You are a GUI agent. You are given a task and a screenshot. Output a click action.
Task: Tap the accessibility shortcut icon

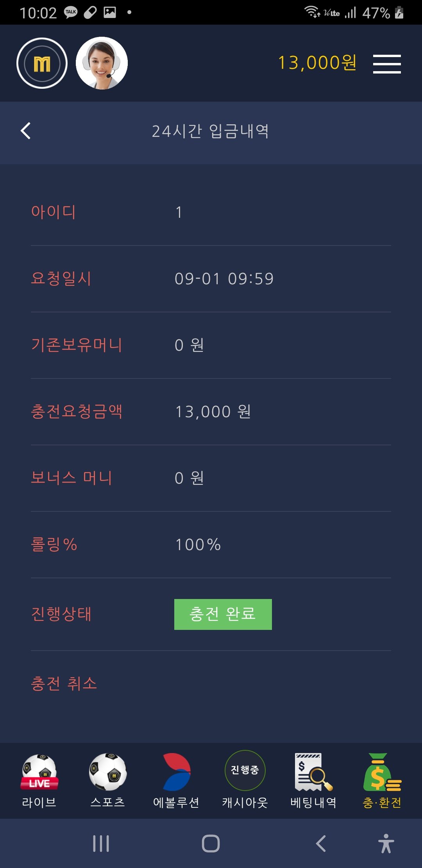click(x=386, y=843)
